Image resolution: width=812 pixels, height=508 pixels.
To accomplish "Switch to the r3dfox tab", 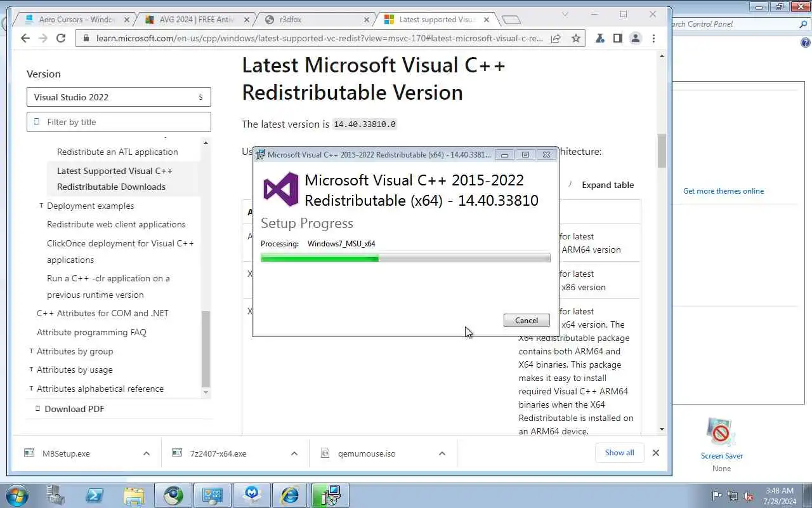I will tap(317, 20).
